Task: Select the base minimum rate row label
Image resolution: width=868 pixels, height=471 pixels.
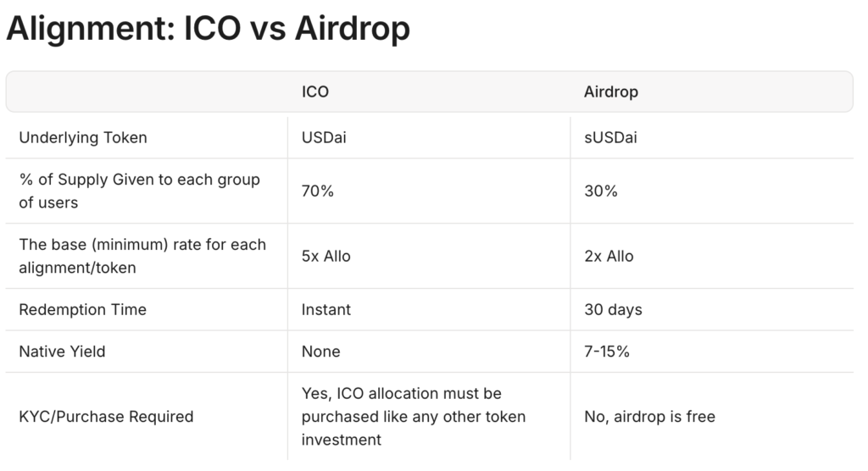Action: coord(142,256)
